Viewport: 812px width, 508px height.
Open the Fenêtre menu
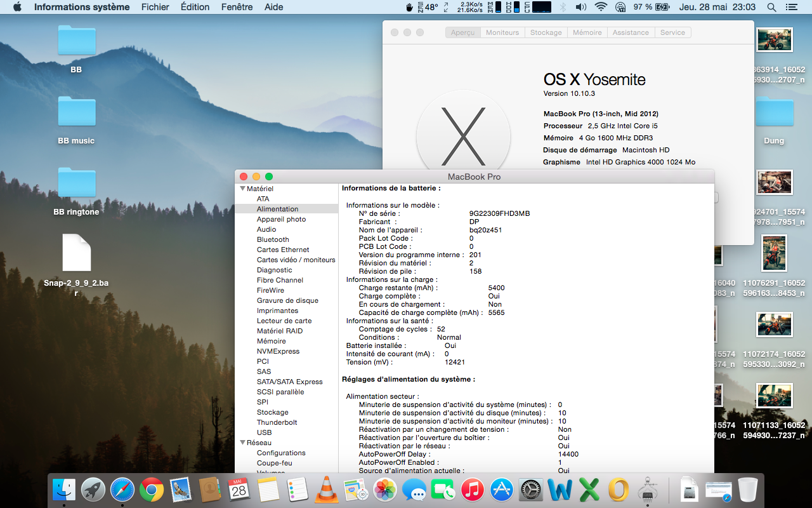point(237,7)
